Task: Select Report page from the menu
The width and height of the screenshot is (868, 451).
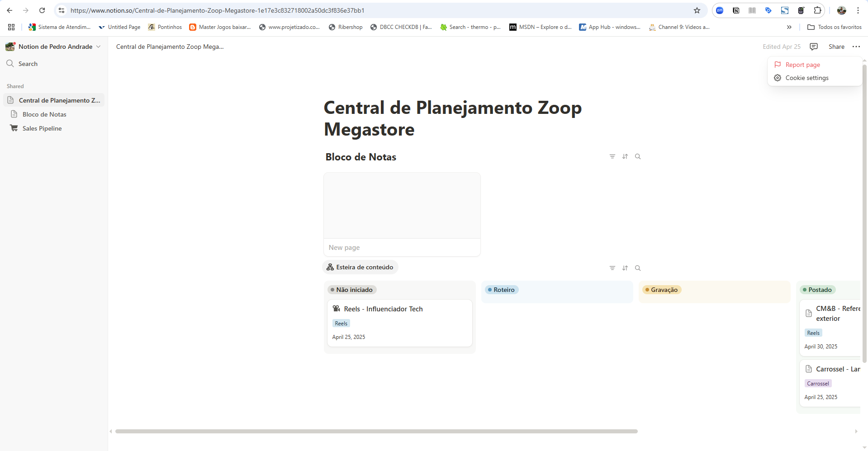Action: 814,65
